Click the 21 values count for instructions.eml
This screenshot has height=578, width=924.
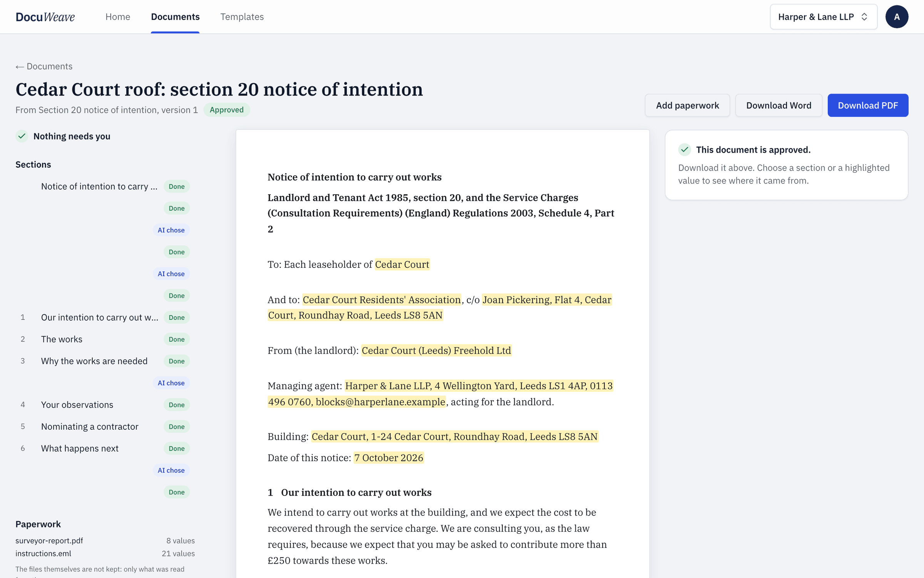(178, 553)
